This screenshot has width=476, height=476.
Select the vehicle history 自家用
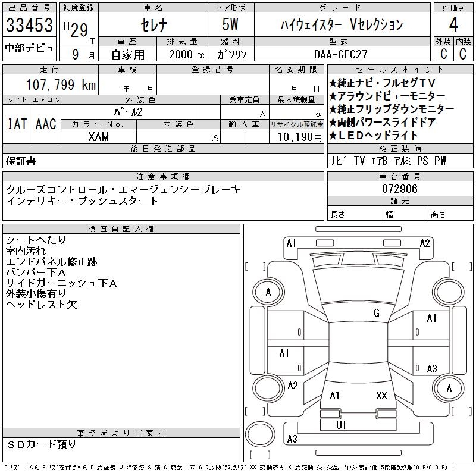(128, 55)
